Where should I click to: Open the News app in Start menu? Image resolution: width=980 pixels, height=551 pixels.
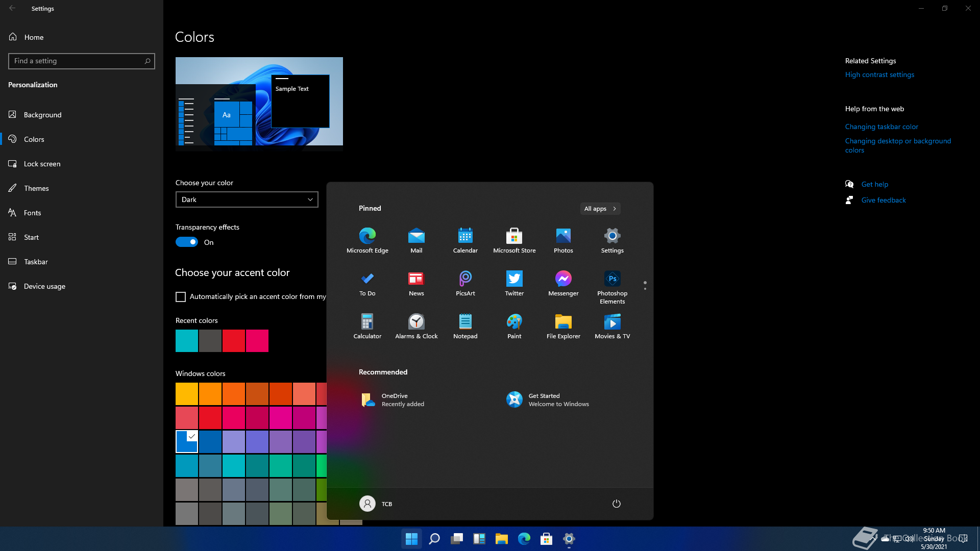coord(416,283)
